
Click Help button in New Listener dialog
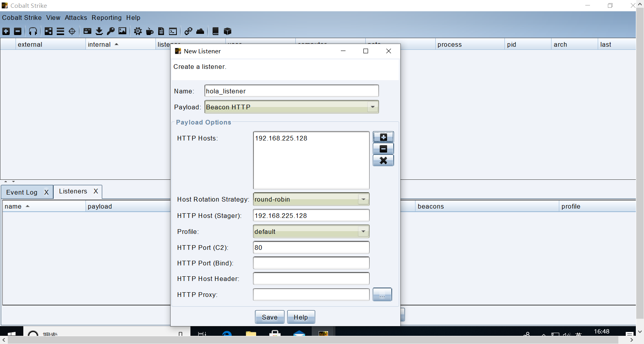(x=301, y=317)
